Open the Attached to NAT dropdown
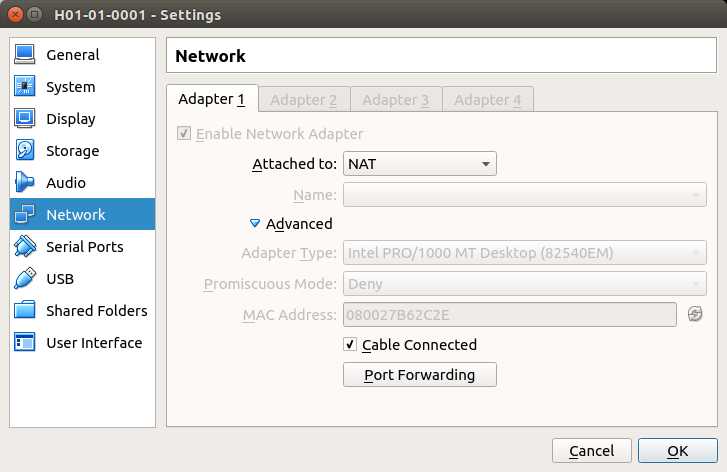 click(420, 164)
